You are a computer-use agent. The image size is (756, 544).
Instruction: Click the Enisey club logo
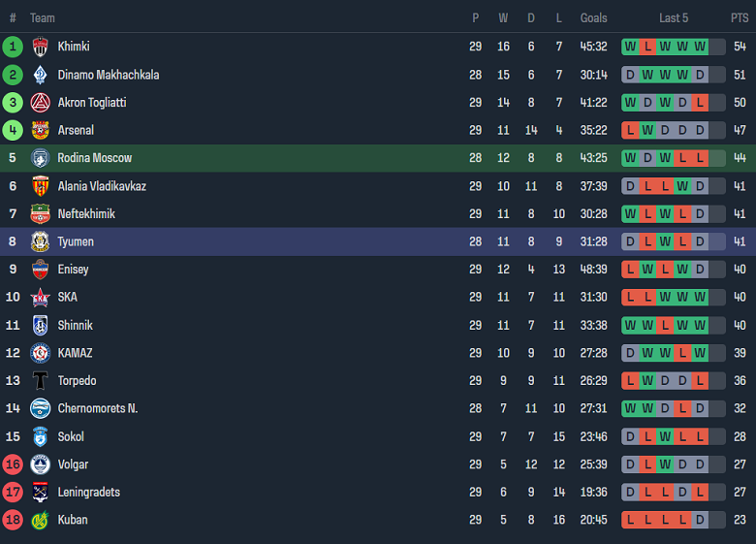tap(40, 270)
